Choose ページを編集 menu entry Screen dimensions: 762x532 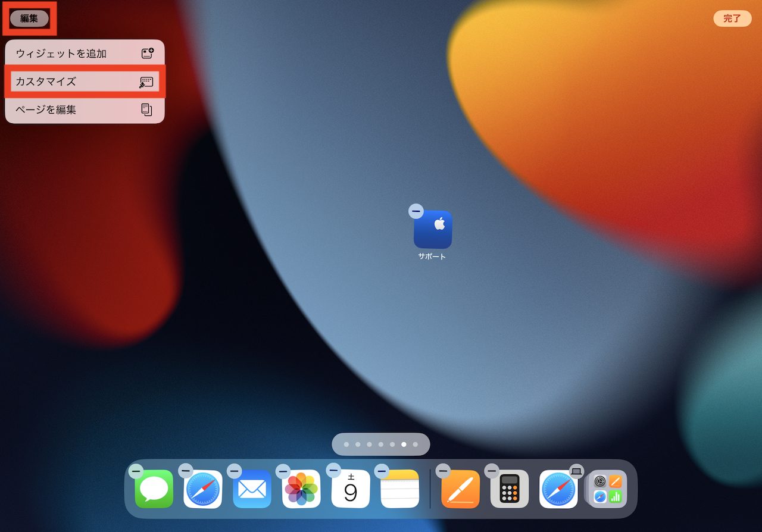85,109
